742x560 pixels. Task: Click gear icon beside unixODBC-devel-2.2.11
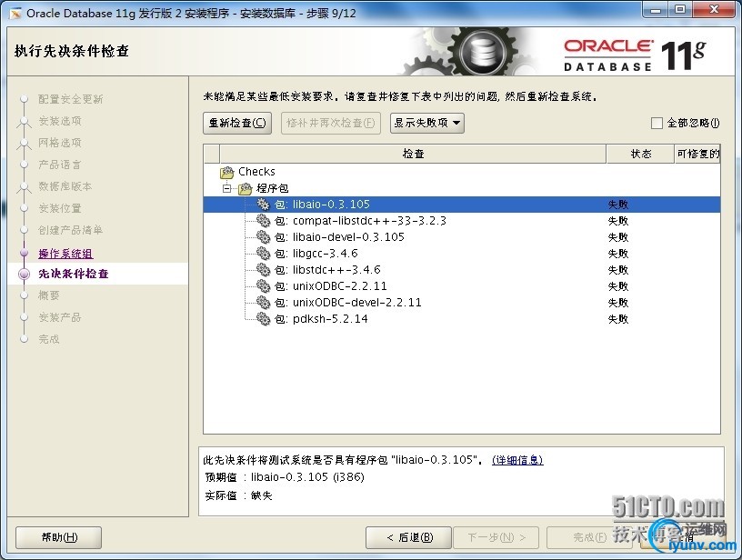[263, 303]
